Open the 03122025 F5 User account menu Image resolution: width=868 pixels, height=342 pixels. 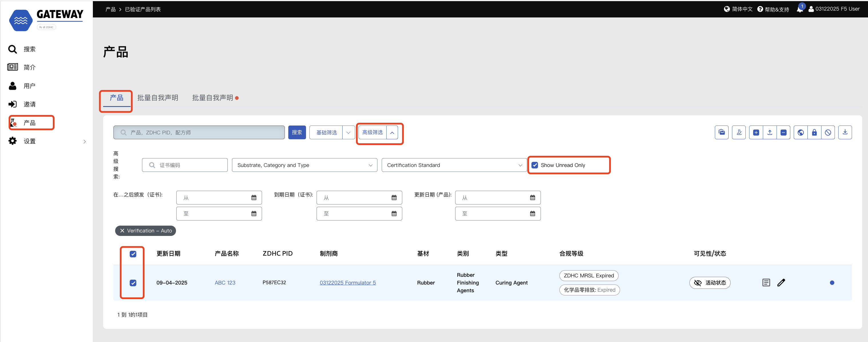coord(834,9)
